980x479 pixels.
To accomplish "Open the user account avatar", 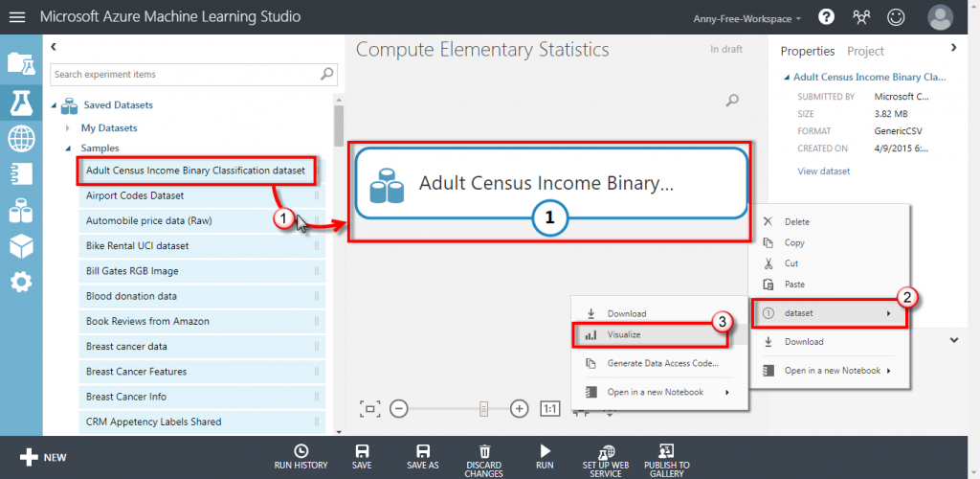I will (941, 17).
